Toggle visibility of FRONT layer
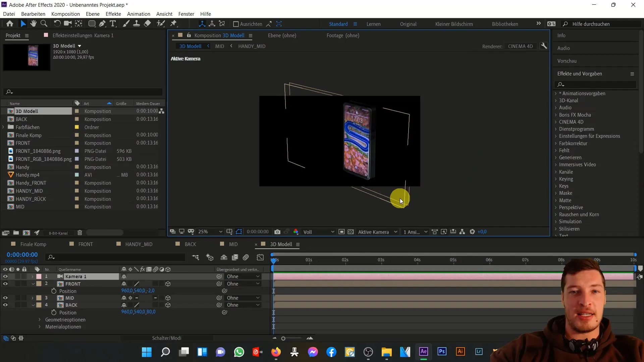The height and width of the screenshot is (362, 644). pos(5,283)
